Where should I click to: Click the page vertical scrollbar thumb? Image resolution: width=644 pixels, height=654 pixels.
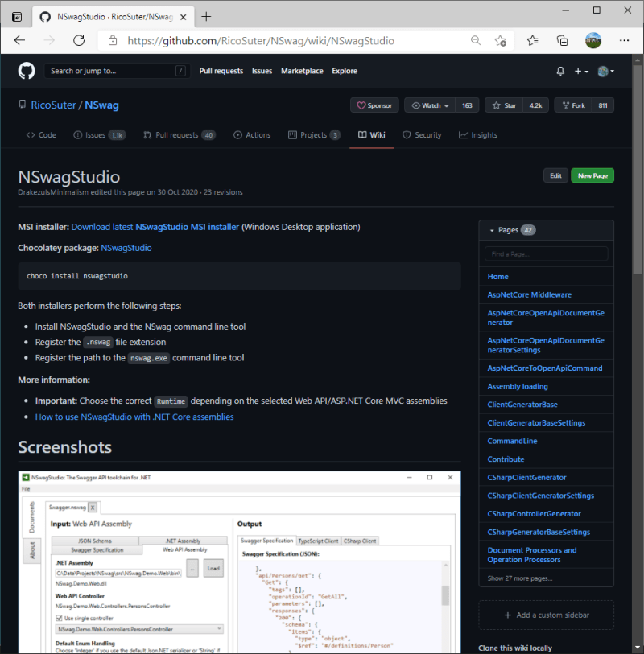pos(638,169)
